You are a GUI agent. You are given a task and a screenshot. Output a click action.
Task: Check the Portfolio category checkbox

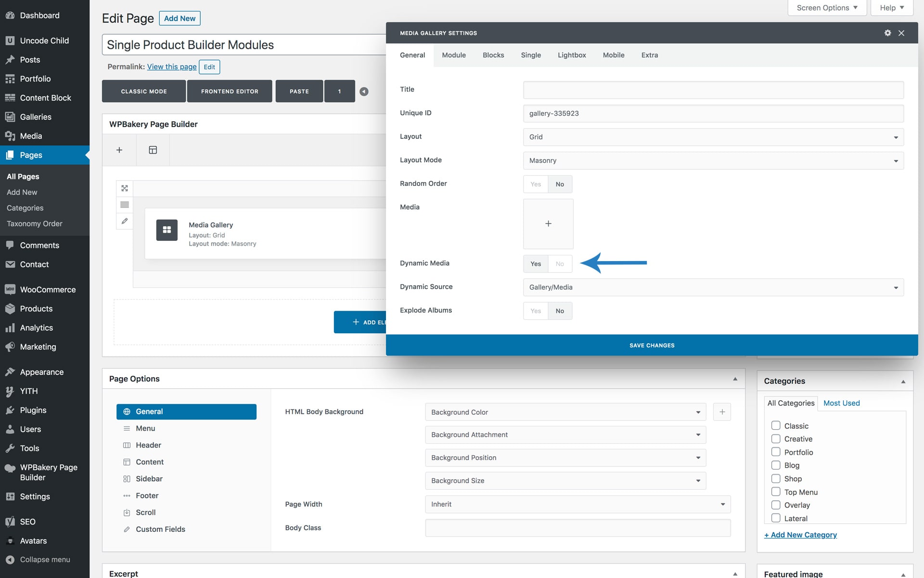click(x=776, y=452)
